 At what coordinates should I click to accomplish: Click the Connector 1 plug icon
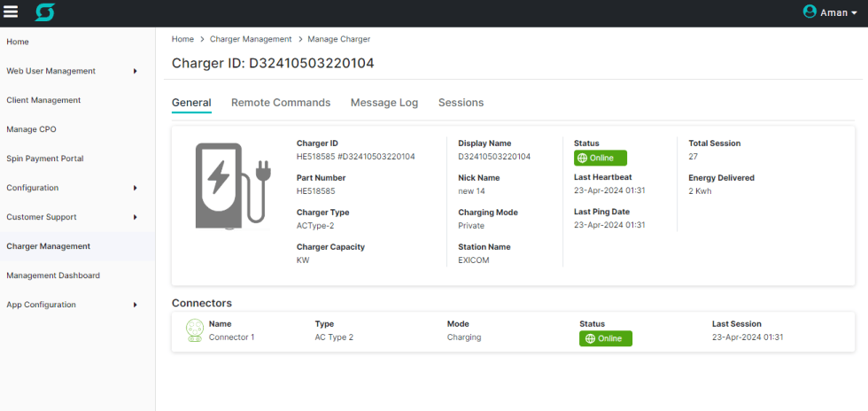tap(195, 330)
